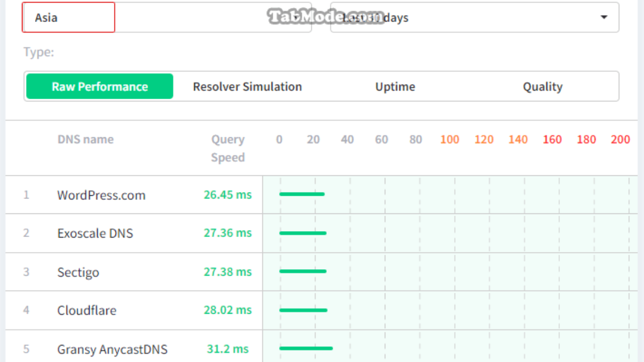Select the Sectigo provider row
Screen dimensions: 644x362
point(78,272)
